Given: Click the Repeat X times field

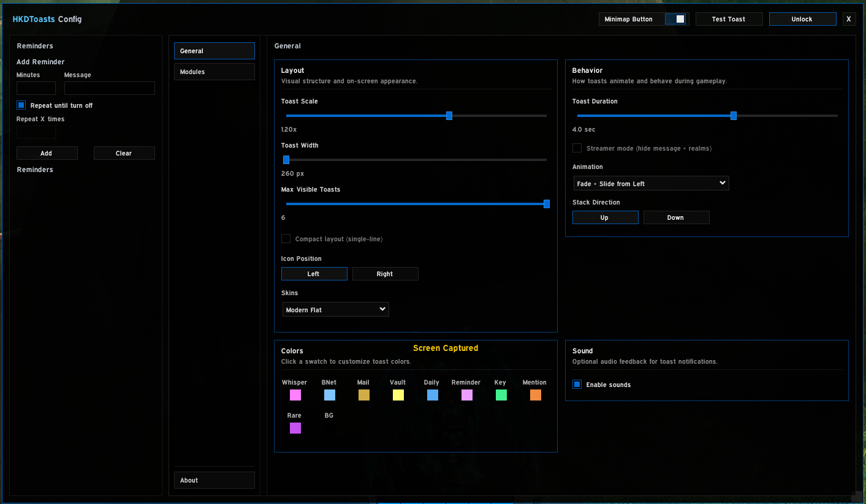Looking at the screenshot, I should pos(36,132).
